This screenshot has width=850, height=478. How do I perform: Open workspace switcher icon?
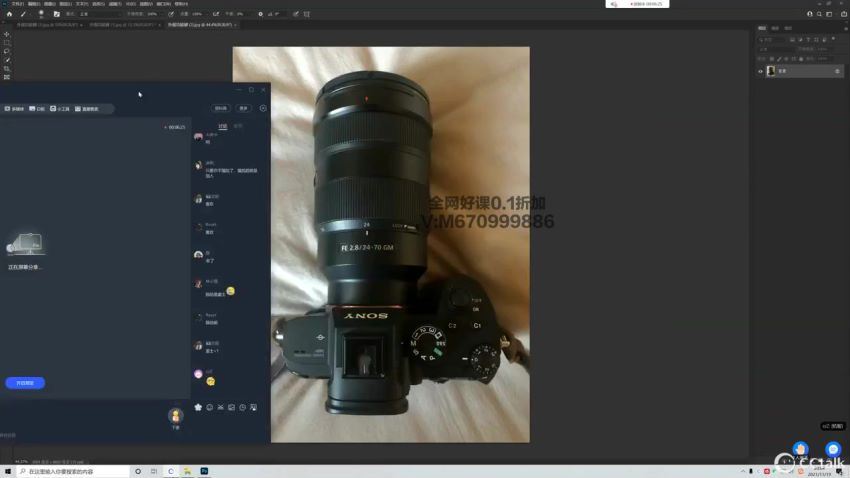coord(829,14)
